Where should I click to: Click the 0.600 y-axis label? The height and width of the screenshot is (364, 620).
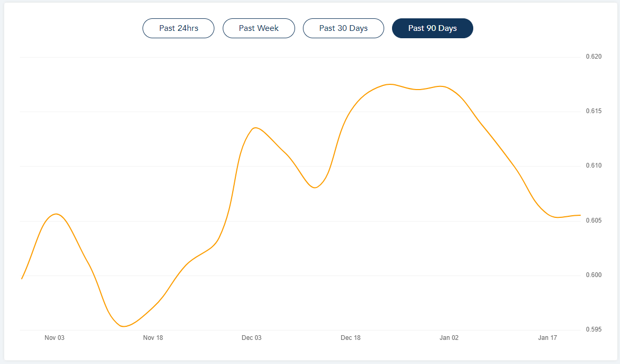593,275
